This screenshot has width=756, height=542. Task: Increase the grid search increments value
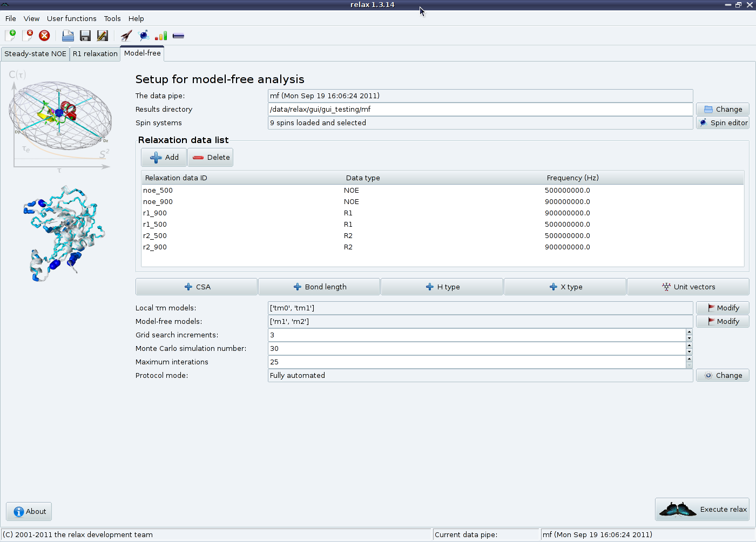[689, 332]
